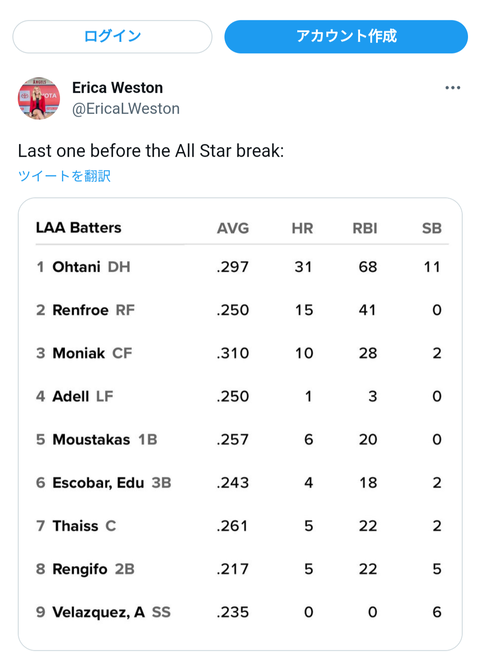The height and width of the screenshot is (662, 480).
Task: Click the ログイン login button
Action: click(x=112, y=37)
